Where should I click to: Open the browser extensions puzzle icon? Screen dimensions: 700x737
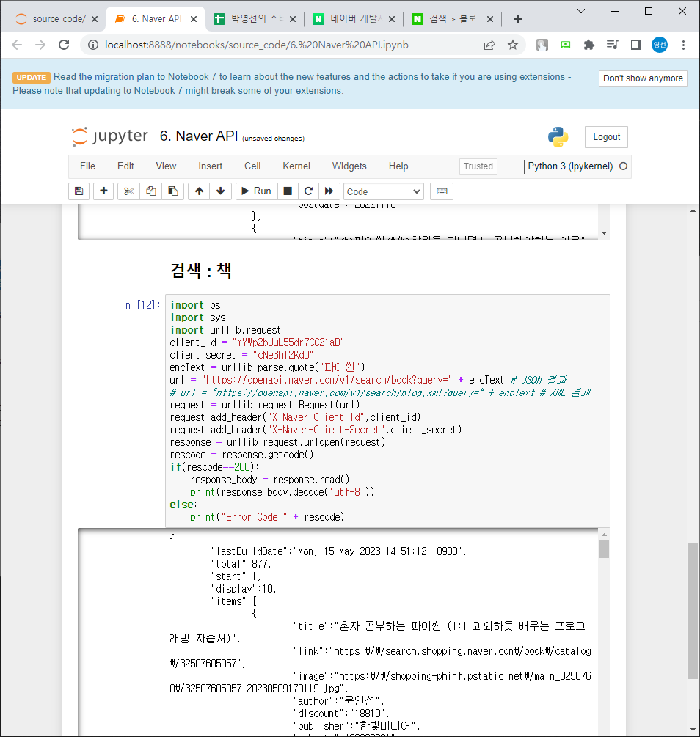click(x=589, y=45)
